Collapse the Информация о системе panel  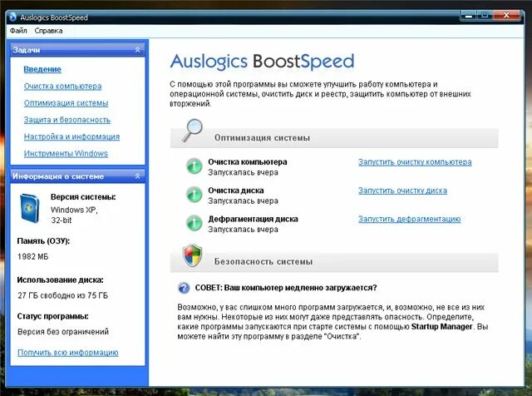137,176
